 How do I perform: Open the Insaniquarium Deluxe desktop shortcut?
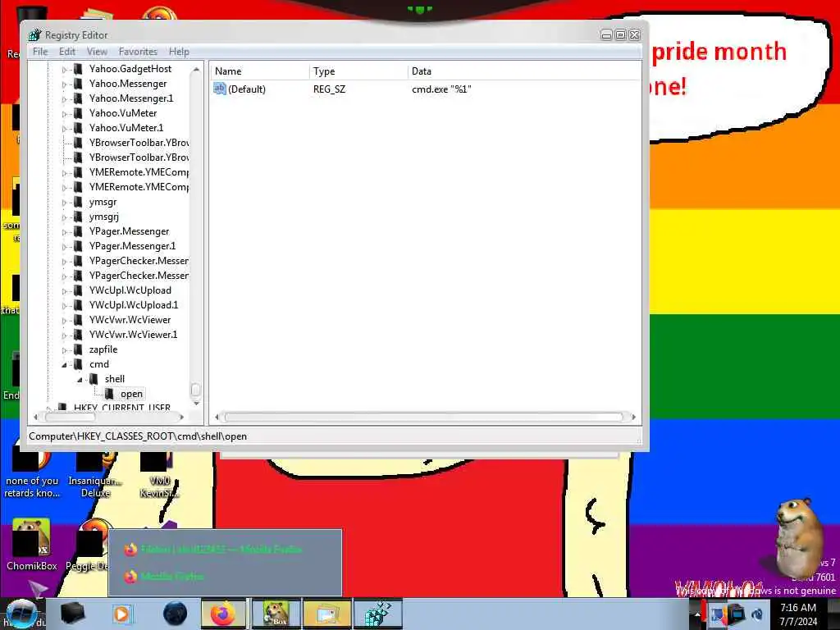tap(95, 474)
